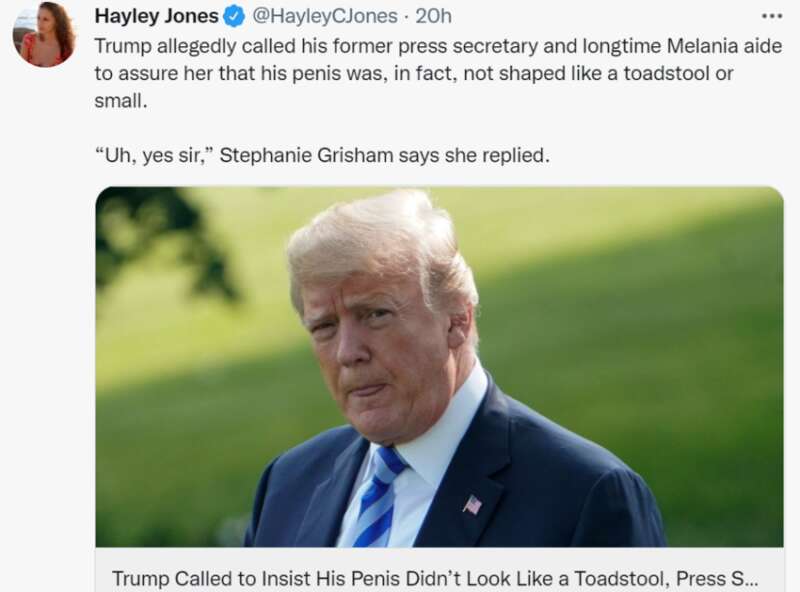
Task: Select the name "Stephanie Grisham" in tweet
Action: coord(306,155)
